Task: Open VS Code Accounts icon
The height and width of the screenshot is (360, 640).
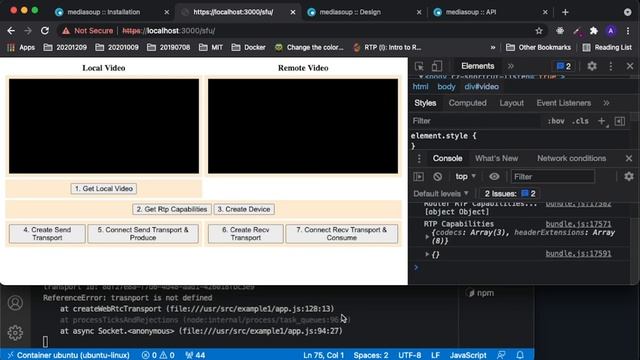Action: click(x=15, y=303)
